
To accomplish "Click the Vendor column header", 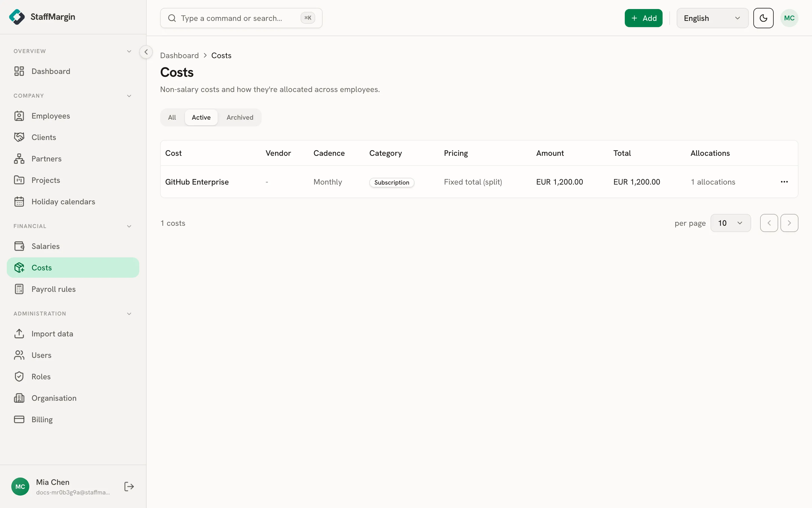I will [x=278, y=153].
